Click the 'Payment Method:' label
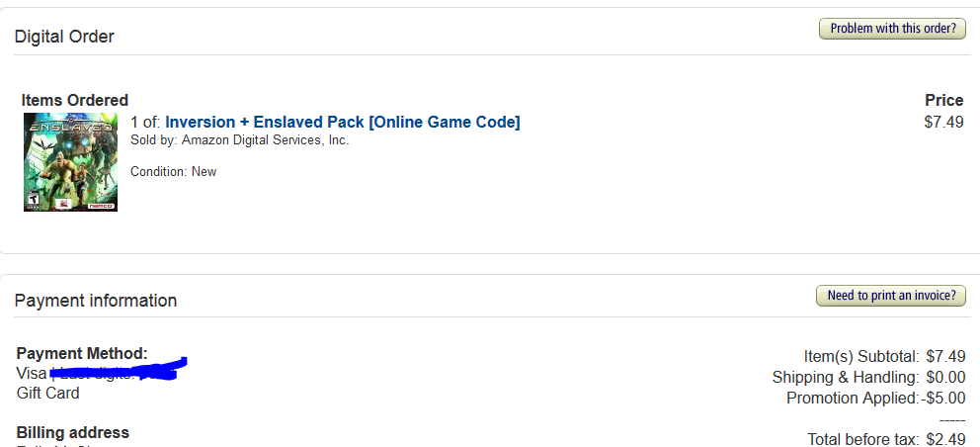This screenshot has width=980, height=447. [82, 354]
